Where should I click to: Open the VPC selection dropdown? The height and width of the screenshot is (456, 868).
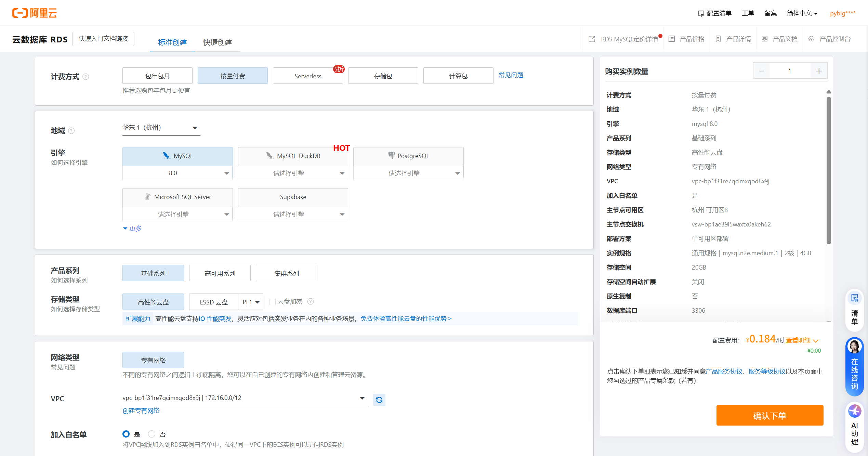(245, 398)
